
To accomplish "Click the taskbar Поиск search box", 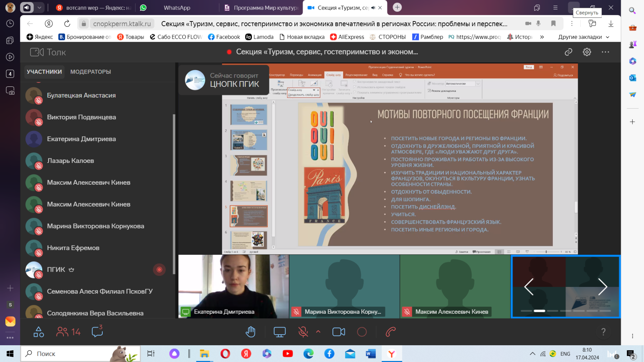I will (x=80, y=354).
